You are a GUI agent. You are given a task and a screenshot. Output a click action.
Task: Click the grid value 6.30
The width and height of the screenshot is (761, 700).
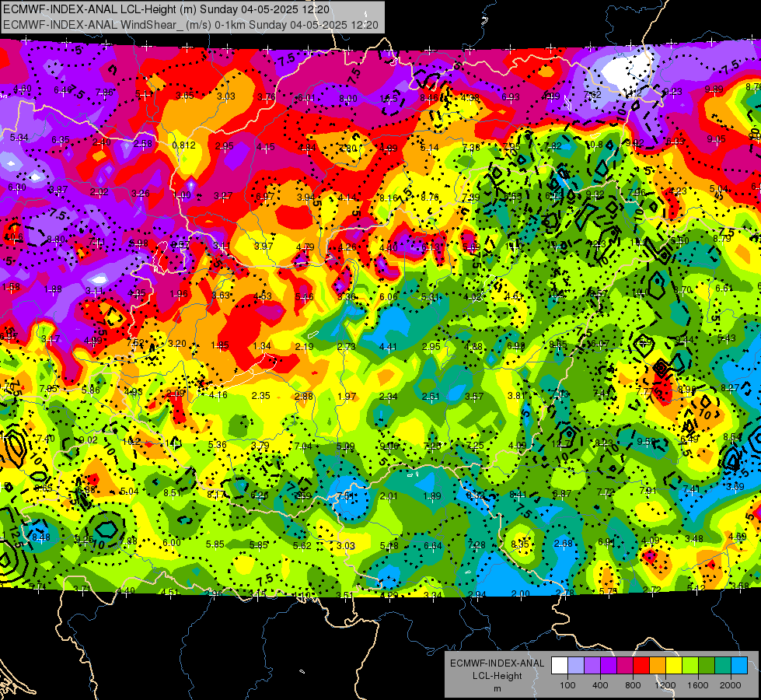[17, 187]
